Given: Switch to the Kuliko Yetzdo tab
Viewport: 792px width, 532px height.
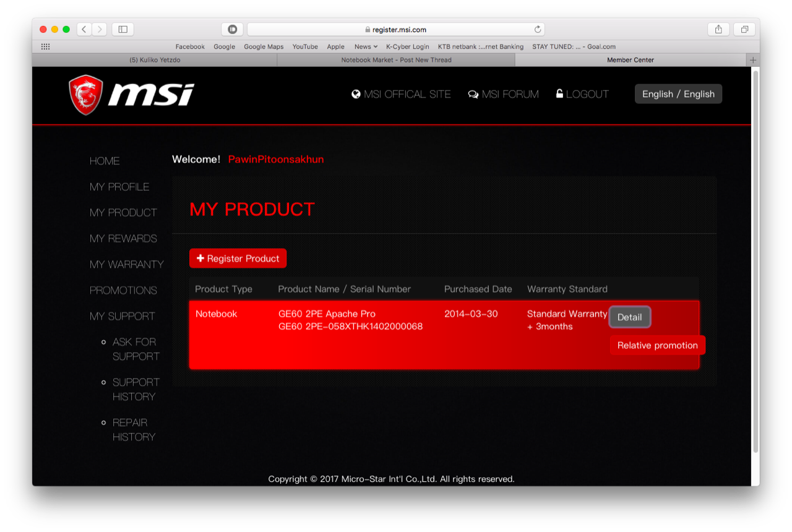Looking at the screenshot, I should [x=155, y=60].
